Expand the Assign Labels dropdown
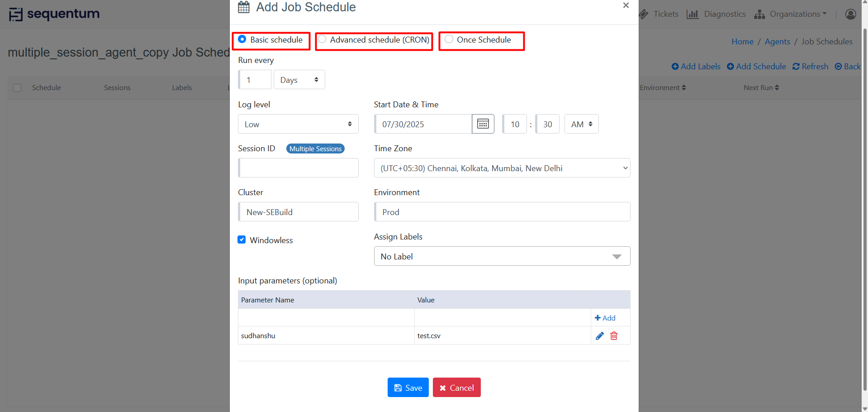868x412 pixels. [x=502, y=256]
